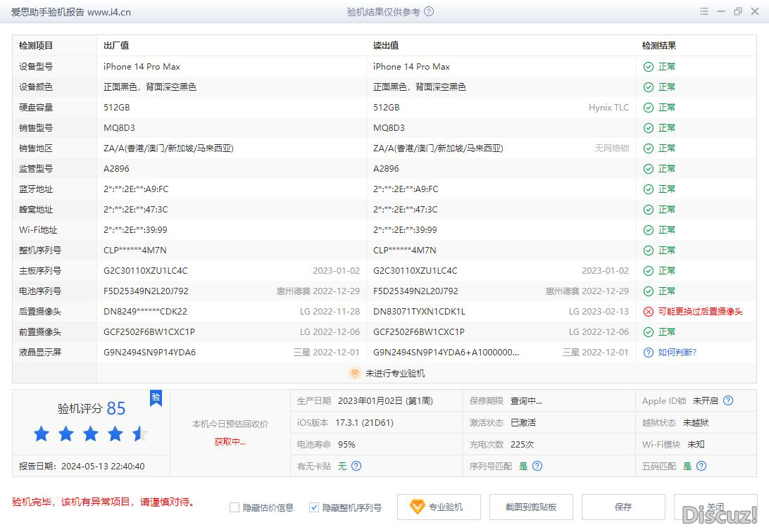This screenshot has width=769, height=532.
Task: Click the iOS版本 17.3.1 (21D61) value
Action: (x=364, y=423)
